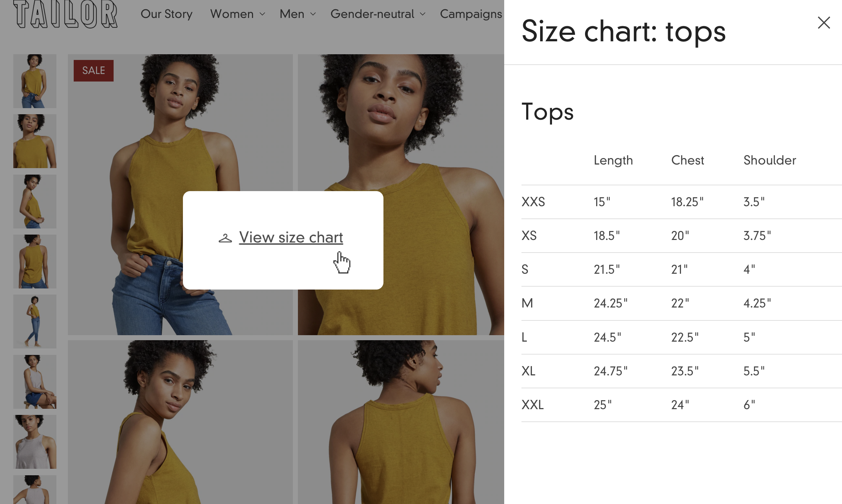Open the Women dropdown menu
Viewport: 842px width, 504px height.
pyautogui.click(x=236, y=14)
